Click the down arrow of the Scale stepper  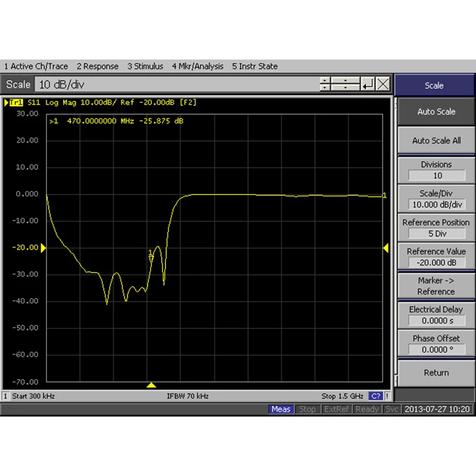tap(325, 87)
